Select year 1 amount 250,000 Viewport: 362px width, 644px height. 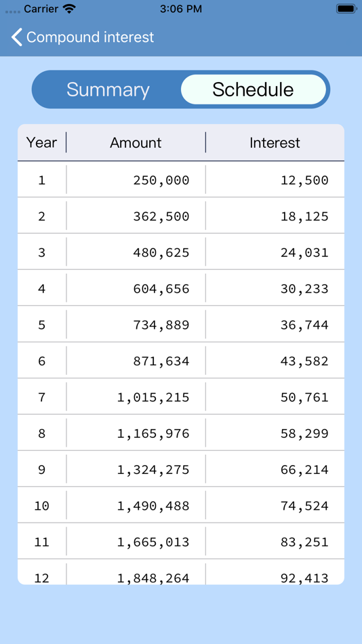(161, 180)
